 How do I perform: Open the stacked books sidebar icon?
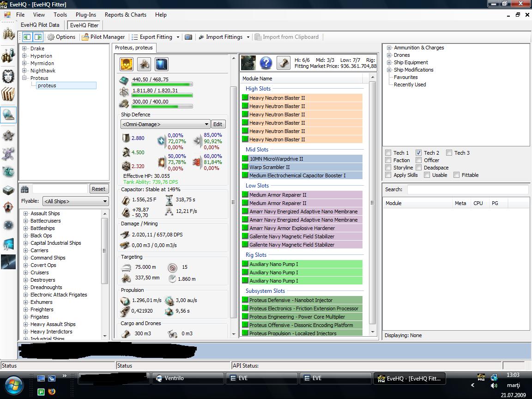[x=8, y=94]
